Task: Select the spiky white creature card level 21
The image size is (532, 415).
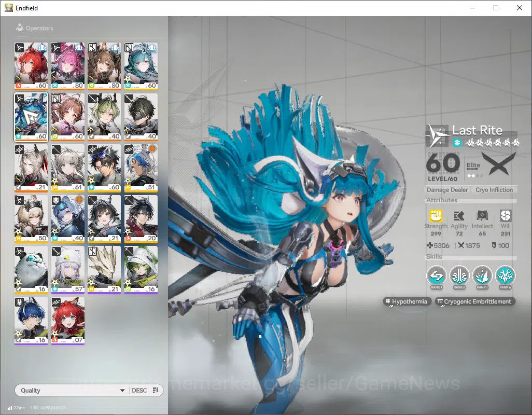Action: point(104,269)
